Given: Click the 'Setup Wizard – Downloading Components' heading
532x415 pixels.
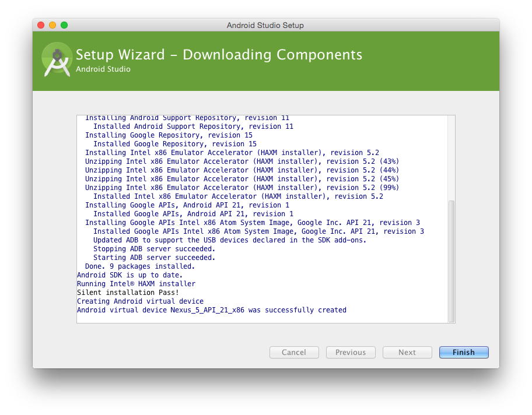Looking at the screenshot, I should pyautogui.click(x=219, y=55).
